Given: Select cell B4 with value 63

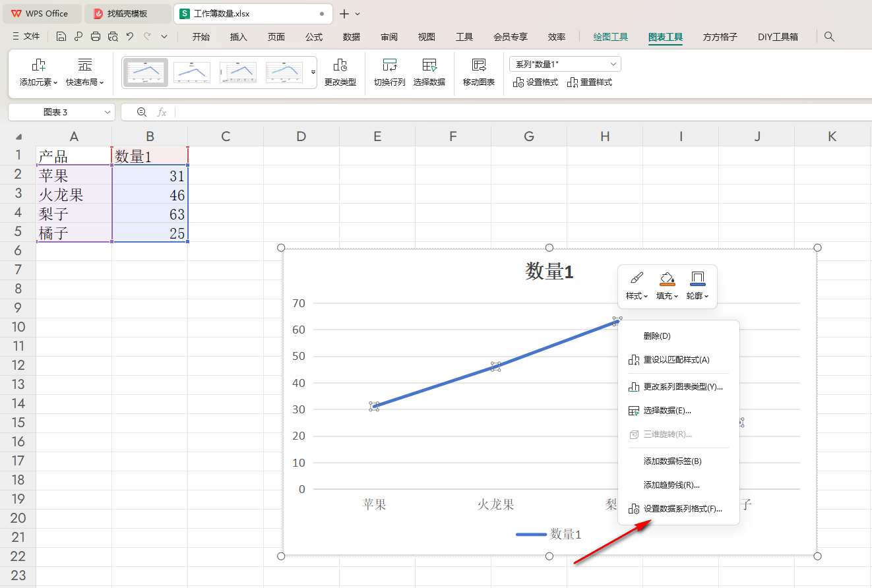Looking at the screenshot, I should [150, 214].
